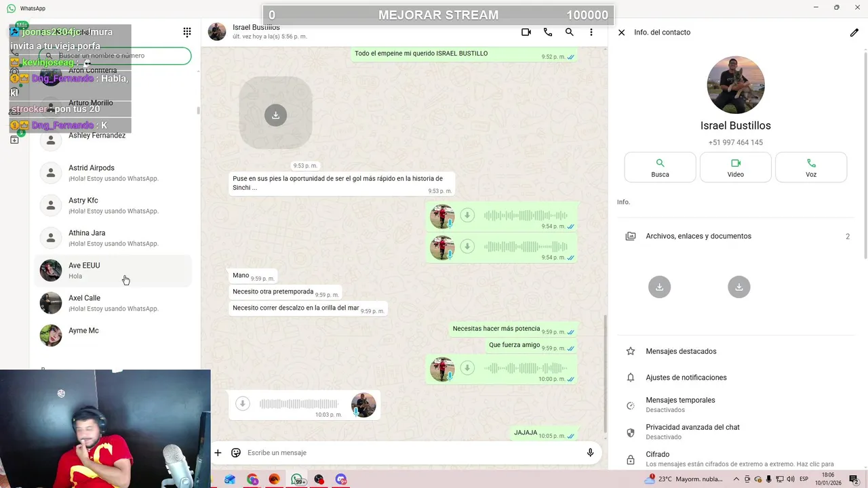The height and width of the screenshot is (488, 868).
Task: Open search in chat magnifier icon
Action: (570, 32)
